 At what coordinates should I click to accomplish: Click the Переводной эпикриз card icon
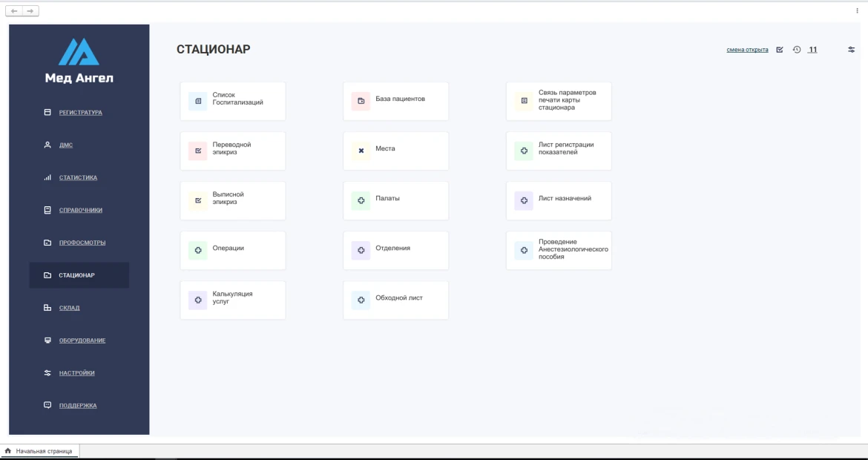click(x=197, y=151)
